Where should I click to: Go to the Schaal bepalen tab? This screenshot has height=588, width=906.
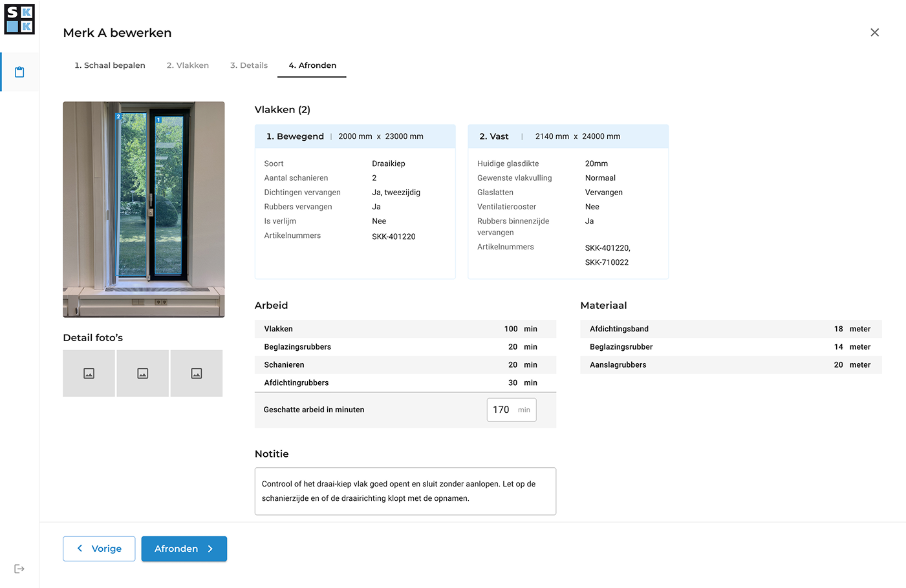(x=110, y=65)
